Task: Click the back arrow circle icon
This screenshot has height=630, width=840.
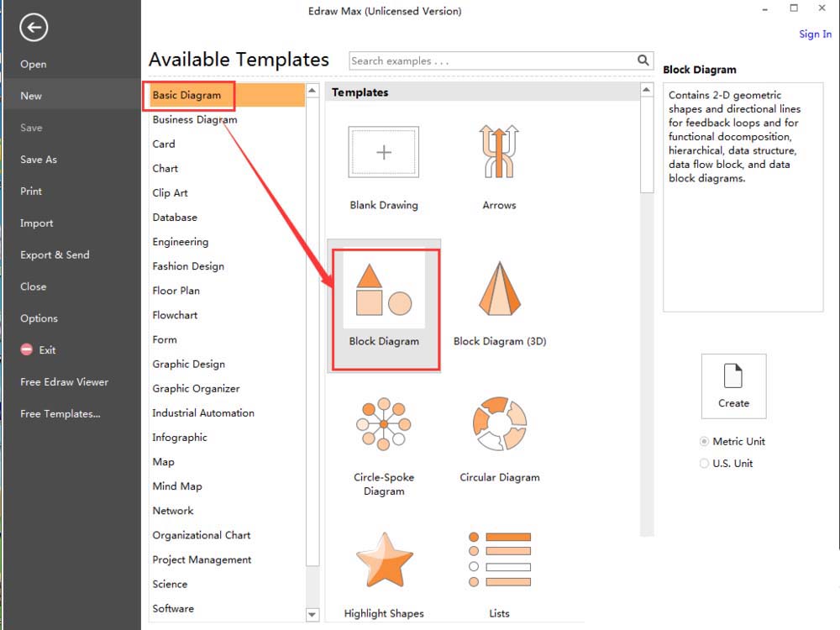Action: [34, 28]
